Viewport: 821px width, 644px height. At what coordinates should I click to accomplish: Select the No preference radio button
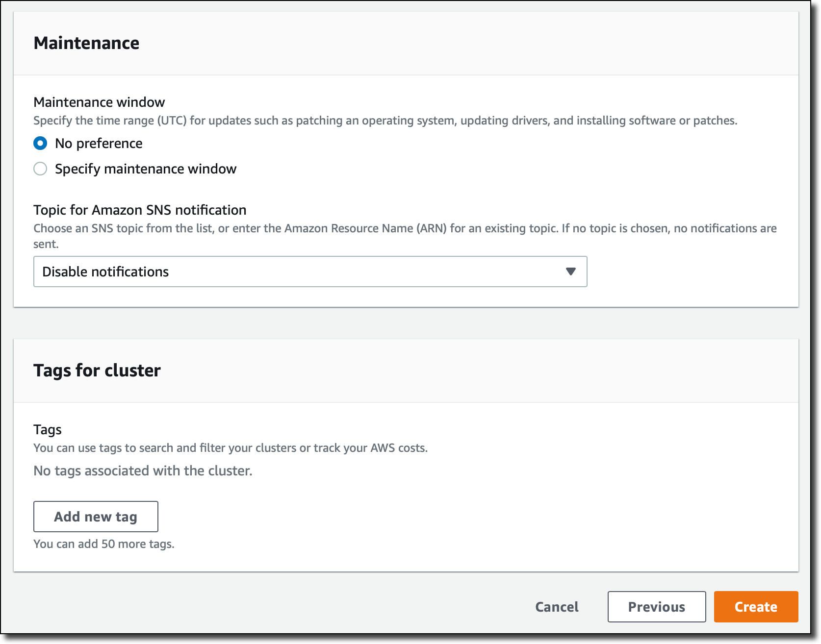click(x=40, y=143)
